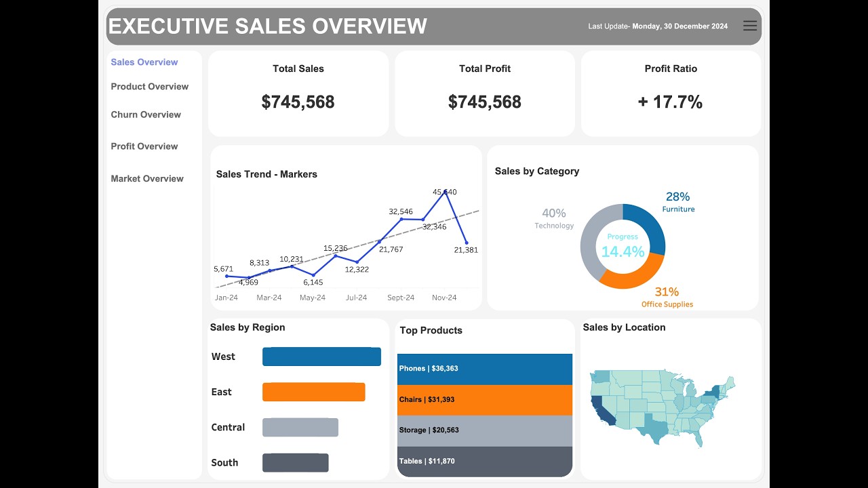Click the 31% Office Supplies label
This screenshot has width=868, height=488.
[667, 297]
